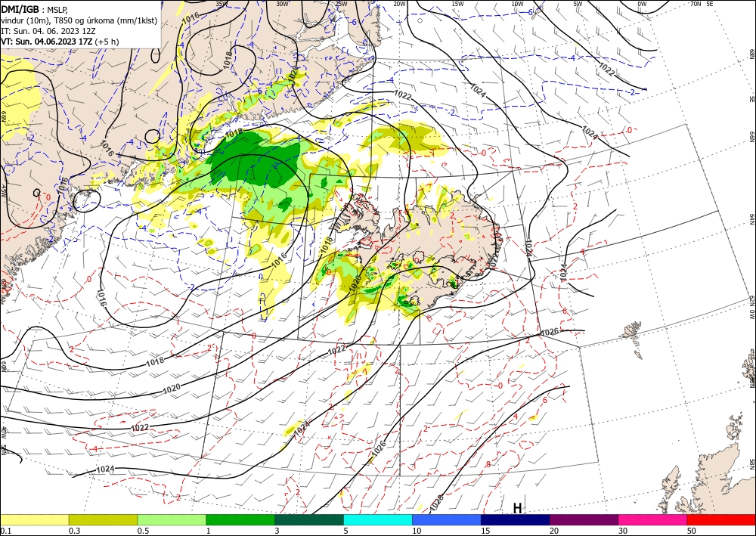
Task: Click the legend value "15"
Action: (x=485, y=531)
